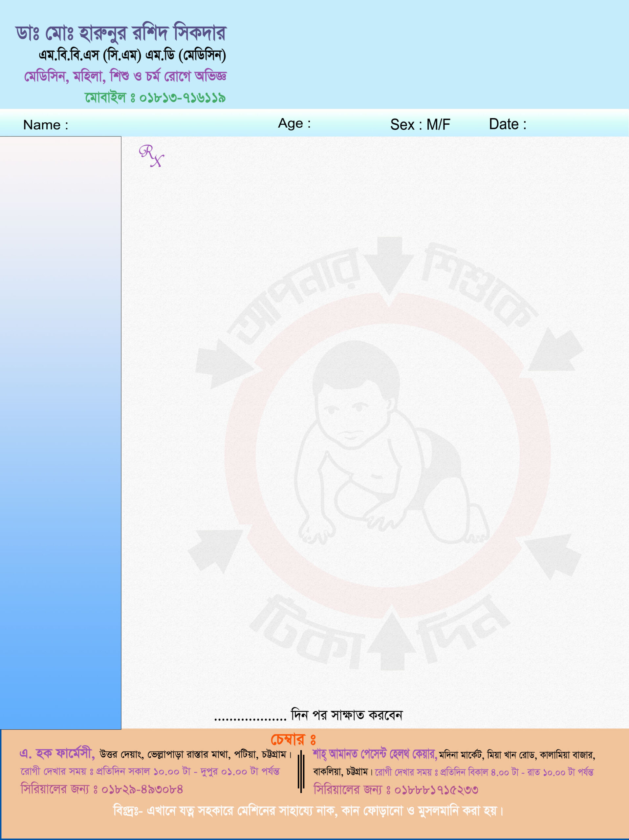Click the purple Rx prescription symbol
The width and height of the screenshot is (629, 840).
pos(151,156)
